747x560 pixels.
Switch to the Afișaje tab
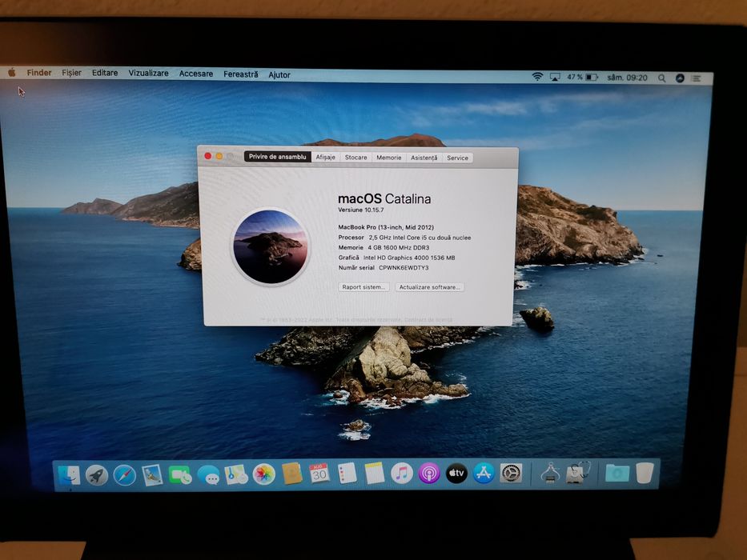tap(325, 157)
